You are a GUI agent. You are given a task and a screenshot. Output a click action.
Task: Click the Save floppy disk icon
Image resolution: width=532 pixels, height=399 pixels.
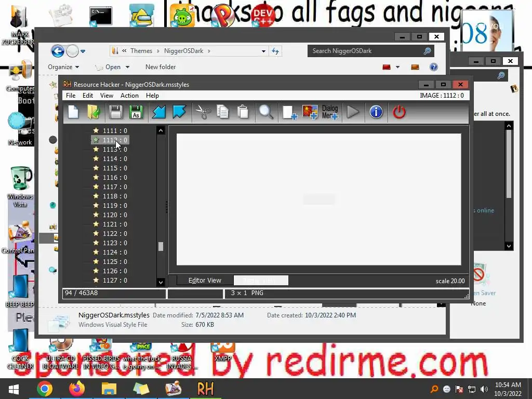(116, 112)
